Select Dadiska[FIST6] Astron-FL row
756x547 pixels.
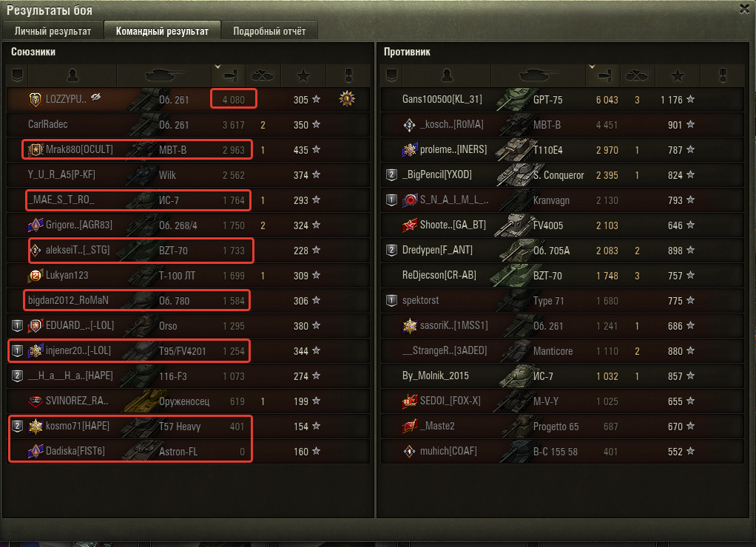189,451
